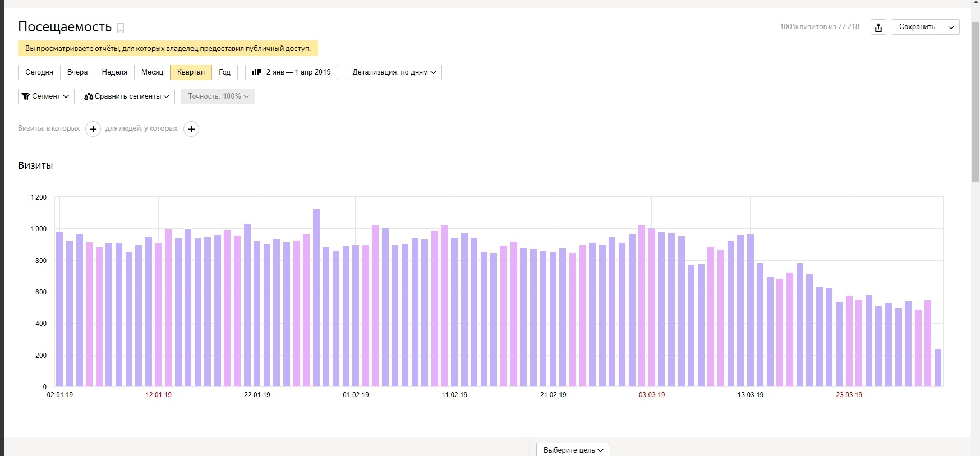The width and height of the screenshot is (980, 456).
Task: Choose the Вчера period tab
Action: tap(77, 72)
